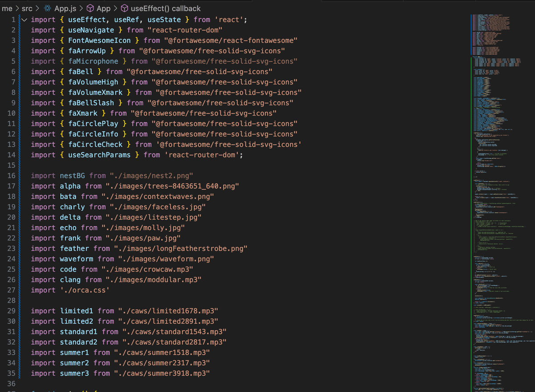Viewport: 535px width, 392px height.
Task: Click the greyed-out faMicrophone identifier
Action: [x=94, y=62]
